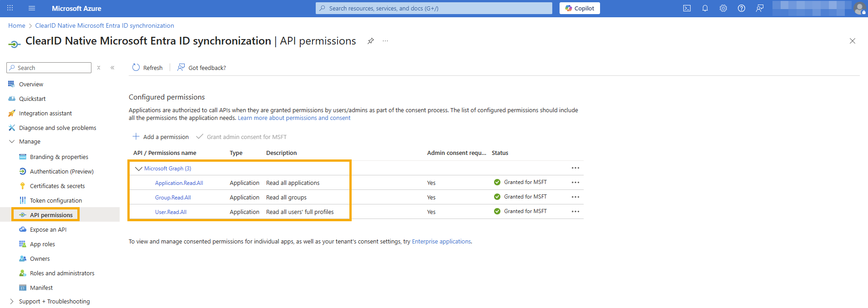The height and width of the screenshot is (308, 868).
Task: Close the API permissions blade
Action: click(x=853, y=41)
